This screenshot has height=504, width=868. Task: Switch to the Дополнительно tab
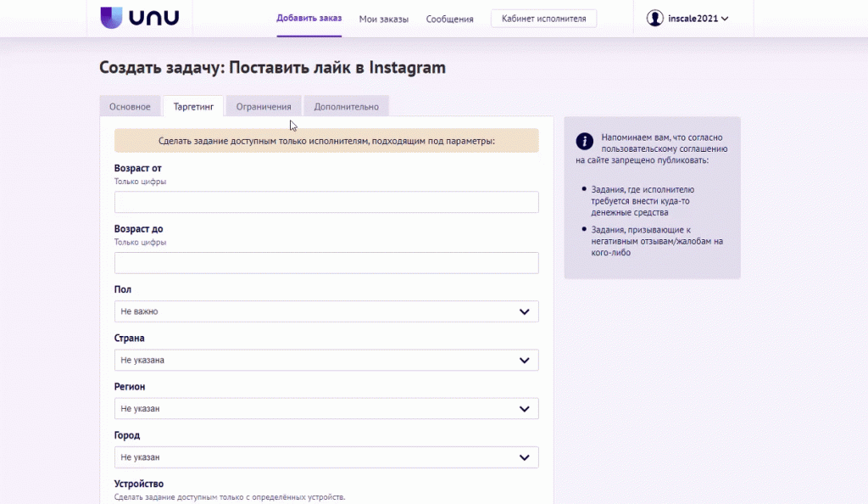[346, 107]
